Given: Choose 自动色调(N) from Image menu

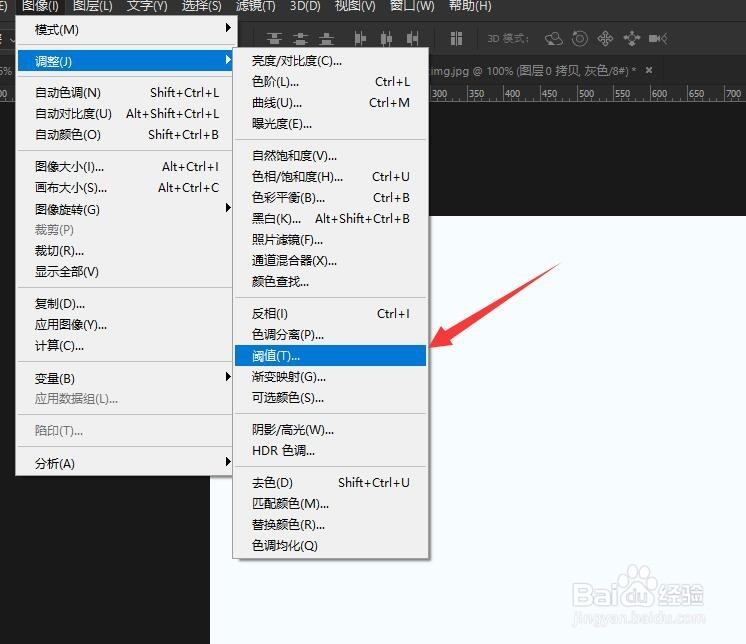Looking at the screenshot, I should click(125, 93).
